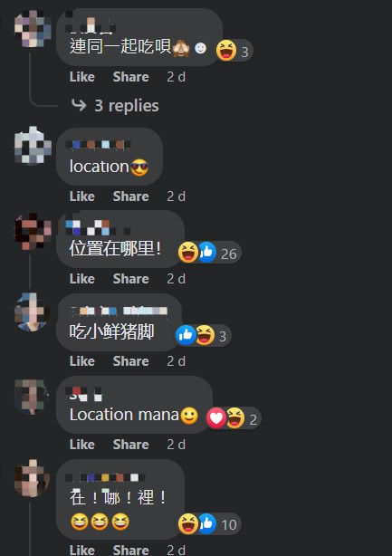Viewport: 392px width, 556px height.
Task: Open profile picture of Location mana commenter
Action: (32, 397)
